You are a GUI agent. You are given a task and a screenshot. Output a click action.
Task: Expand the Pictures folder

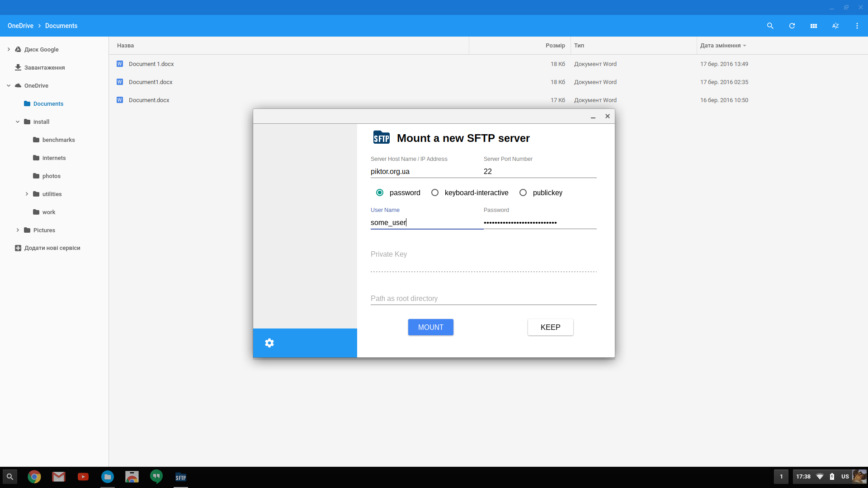point(18,230)
